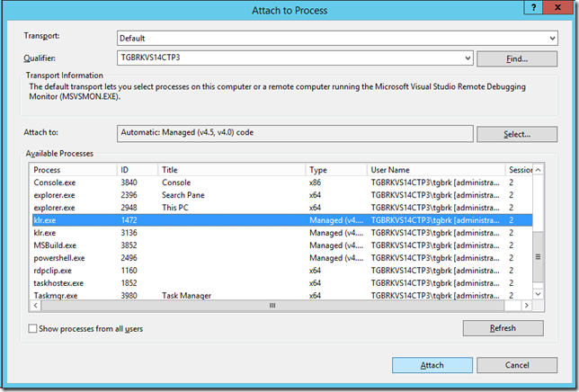The image size is (579, 392).
Task: Click the Refresh button
Action: [x=503, y=328]
